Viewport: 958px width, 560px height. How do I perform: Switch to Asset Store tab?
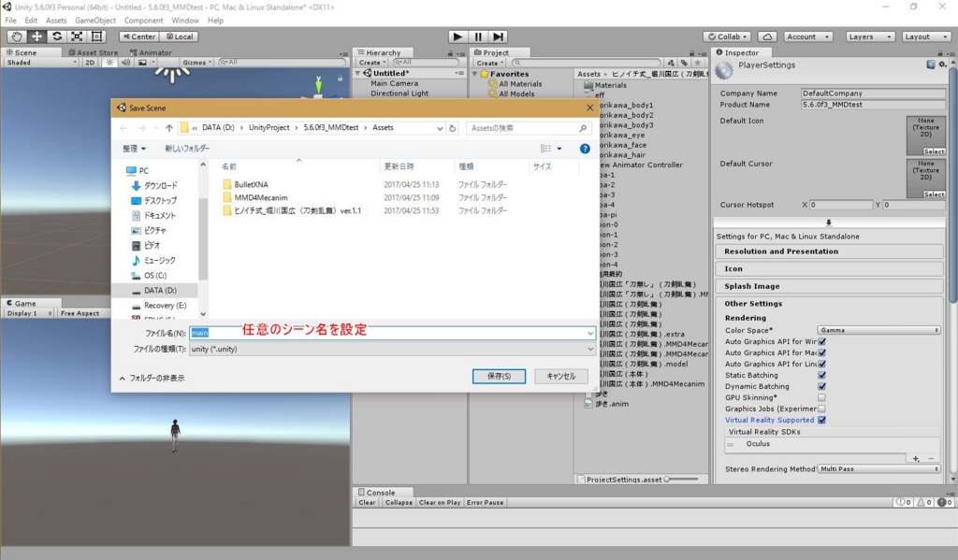click(x=93, y=52)
